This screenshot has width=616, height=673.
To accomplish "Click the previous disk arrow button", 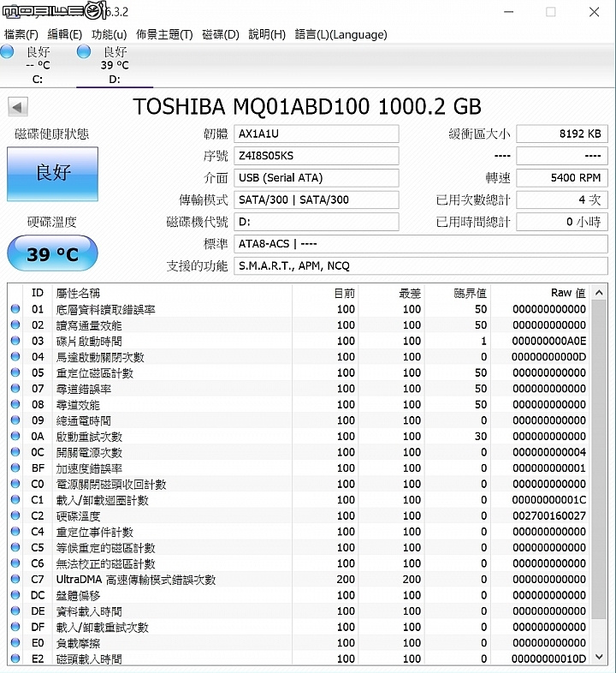I will click(x=18, y=107).
